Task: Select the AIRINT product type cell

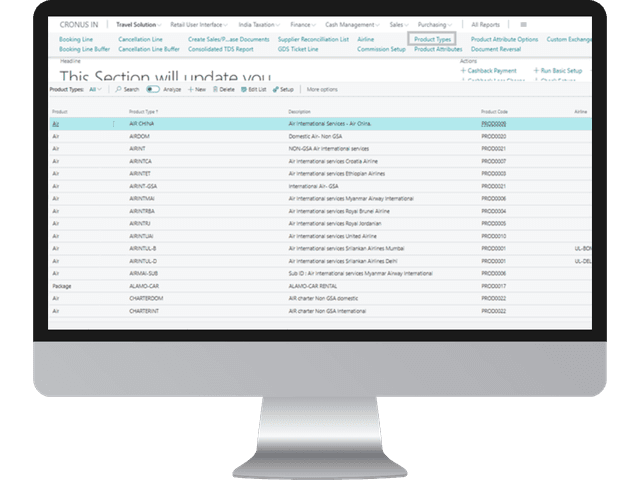Action: [137, 149]
